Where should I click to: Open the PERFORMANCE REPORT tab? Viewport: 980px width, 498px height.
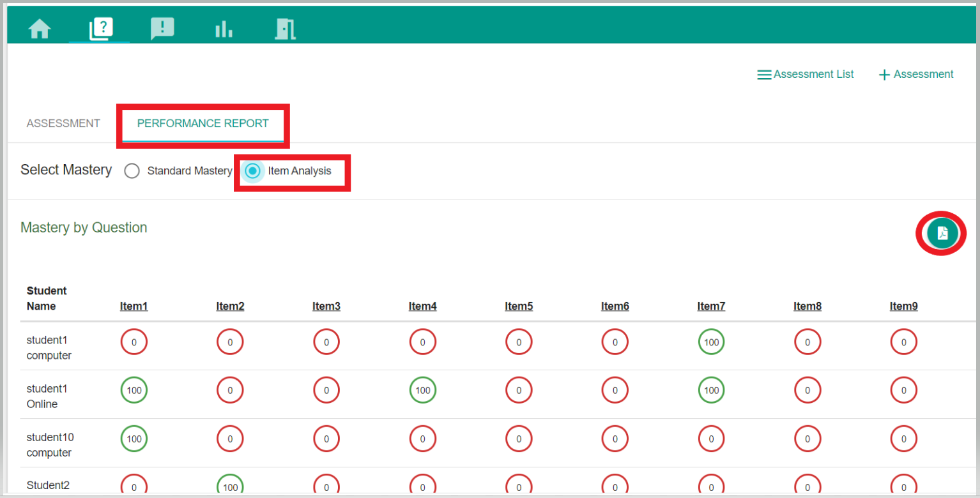pyautogui.click(x=203, y=123)
